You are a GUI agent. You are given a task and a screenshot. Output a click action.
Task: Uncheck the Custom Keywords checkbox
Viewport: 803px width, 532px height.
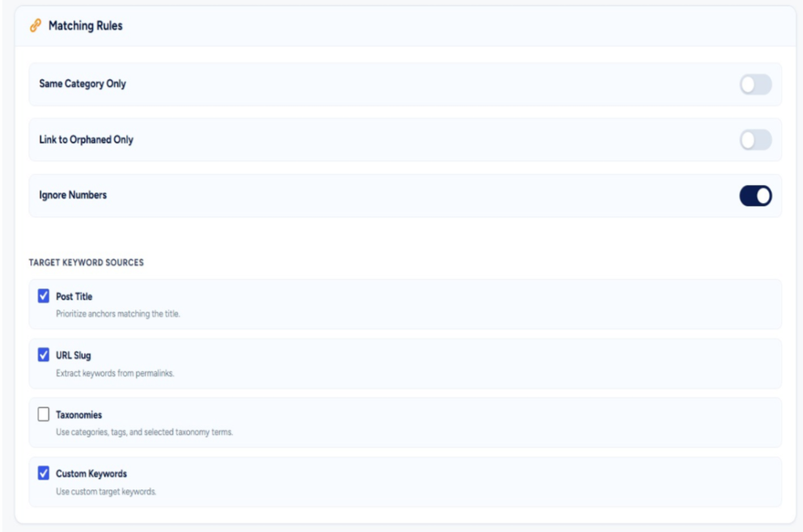(x=44, y=473)
